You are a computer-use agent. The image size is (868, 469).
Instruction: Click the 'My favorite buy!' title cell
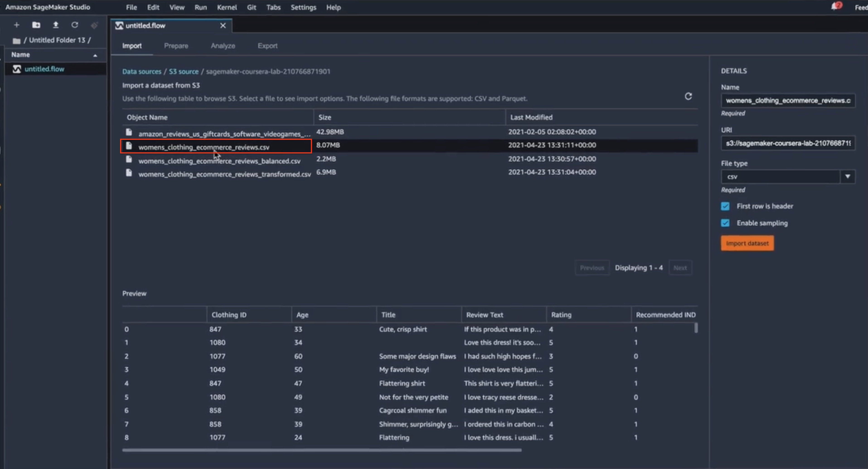pos(404,370)
